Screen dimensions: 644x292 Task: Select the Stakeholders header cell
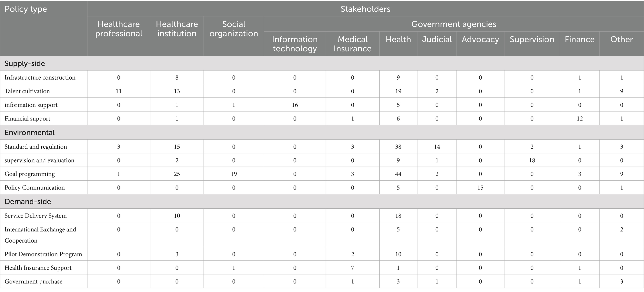coord(365,9)
